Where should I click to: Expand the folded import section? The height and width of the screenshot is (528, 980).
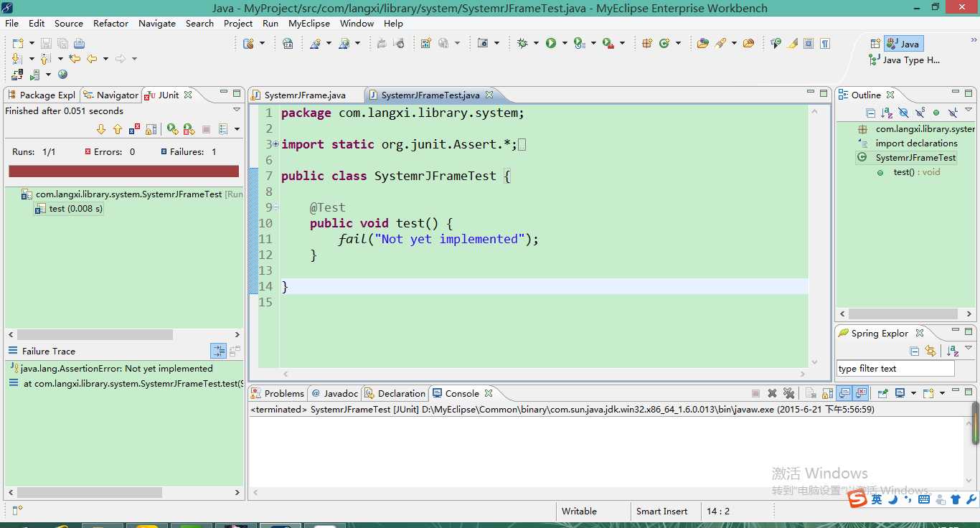(x=275, y=144)
